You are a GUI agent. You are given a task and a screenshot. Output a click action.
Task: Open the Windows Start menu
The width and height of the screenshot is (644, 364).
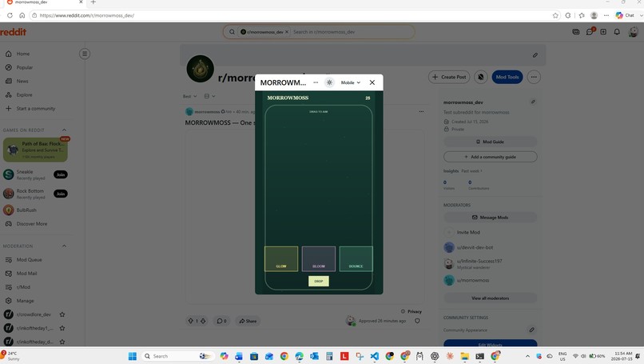[x=133, y=356]
